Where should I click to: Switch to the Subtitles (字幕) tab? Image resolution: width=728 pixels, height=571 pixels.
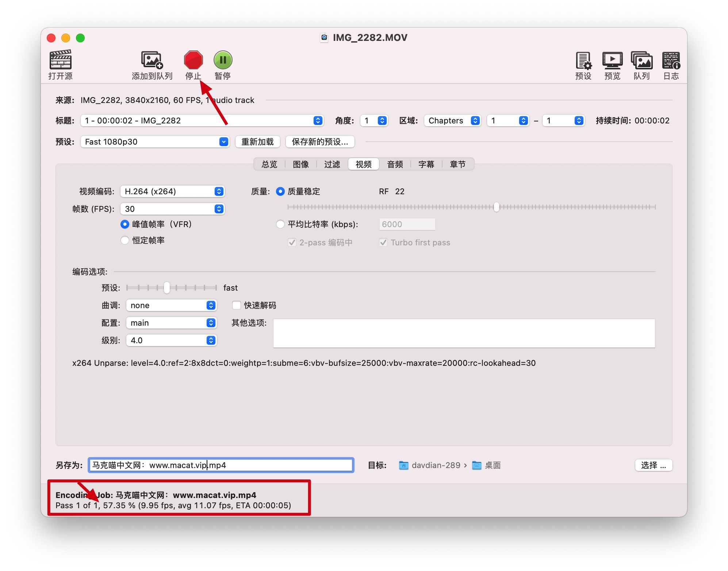[426, 164]
